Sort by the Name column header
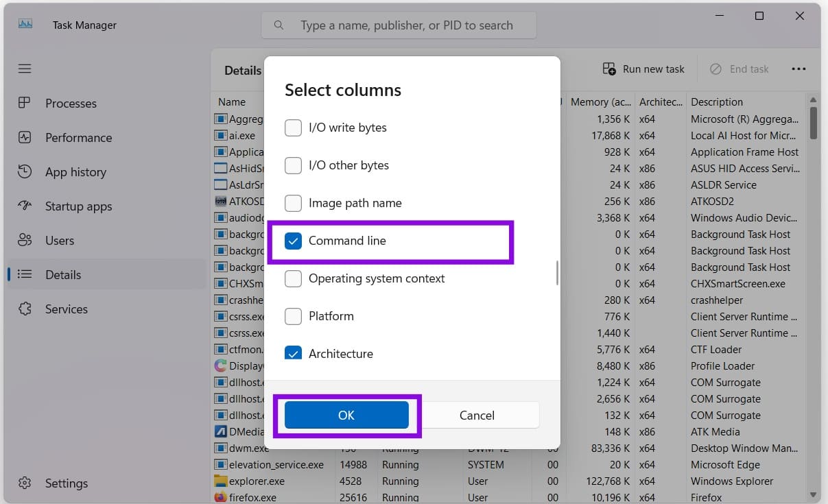The height and width of the screenshot is (504, 828). click(x=232, y=101)
